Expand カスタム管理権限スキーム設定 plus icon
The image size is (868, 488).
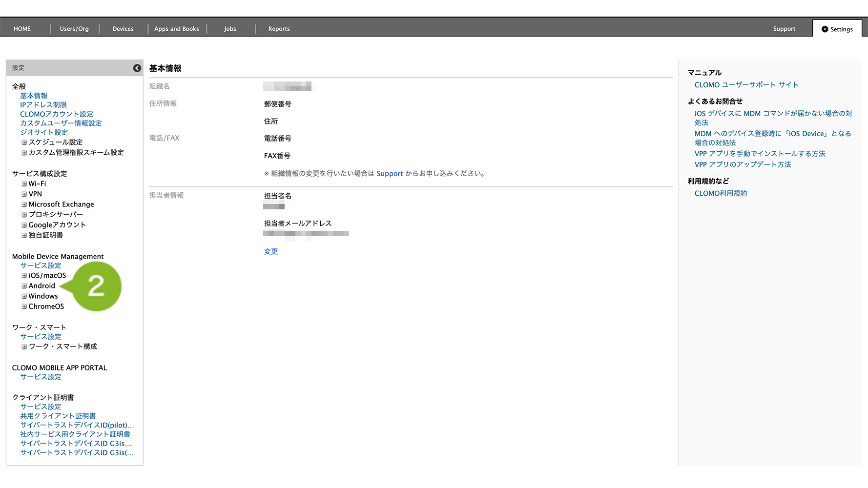pos(24,153)
